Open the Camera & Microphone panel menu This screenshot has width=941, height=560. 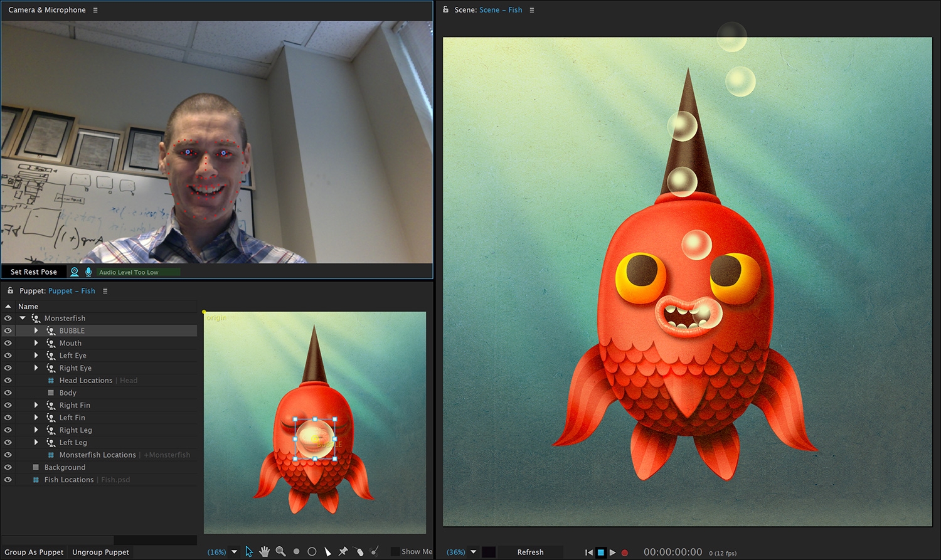95,10
